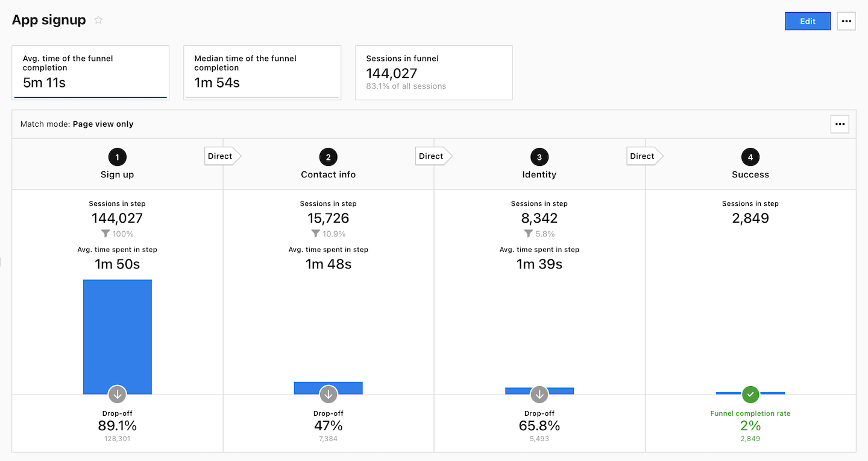This screenshot has height=461, width=868.
Task: Click the filter icon next to 10.9%
Action: pos(315,234)
